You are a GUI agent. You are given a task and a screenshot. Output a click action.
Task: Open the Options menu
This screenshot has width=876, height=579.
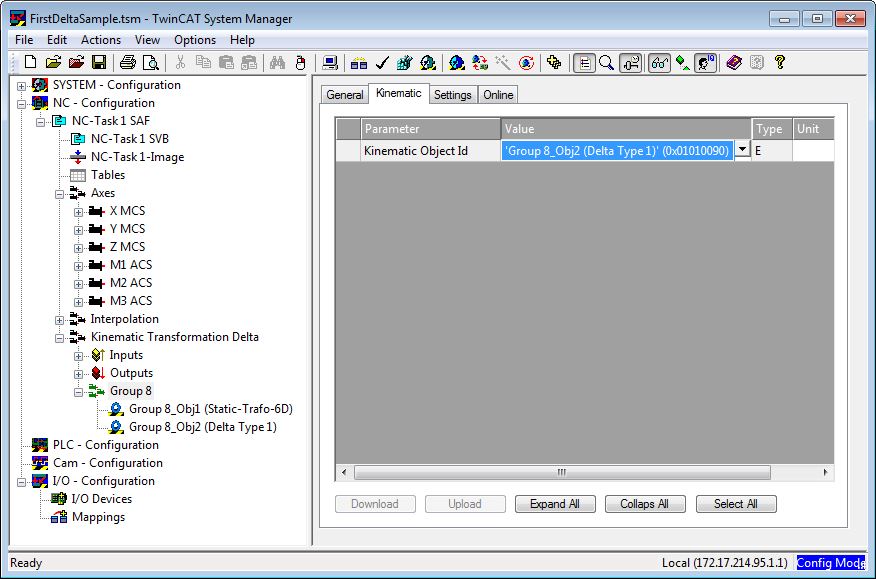195,40
